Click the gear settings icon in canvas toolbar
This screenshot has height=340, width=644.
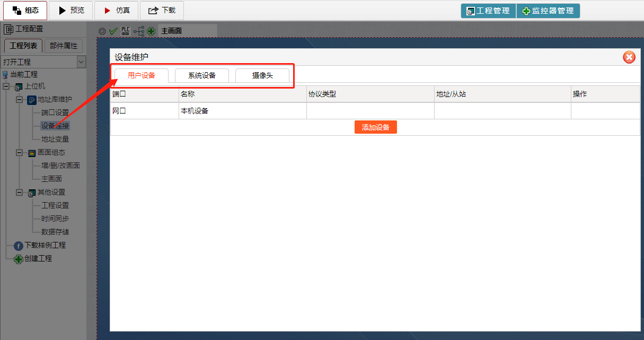(x=102, y=31)
